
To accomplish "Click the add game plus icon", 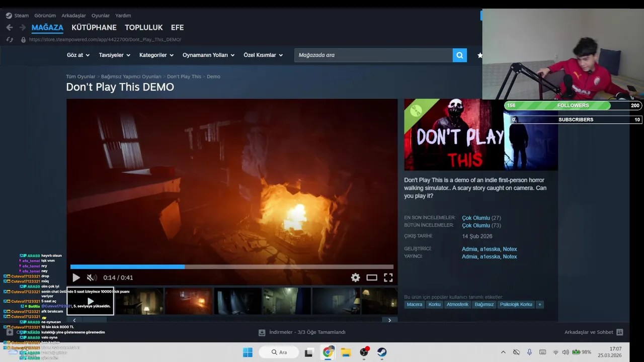I will click(10, 332).
